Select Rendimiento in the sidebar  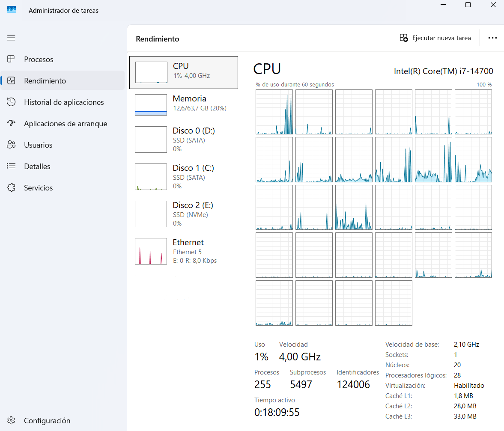pos(63,80)
